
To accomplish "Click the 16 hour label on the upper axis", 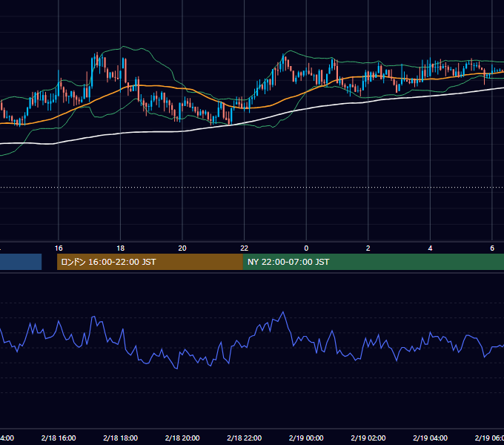I will point(59,248).
